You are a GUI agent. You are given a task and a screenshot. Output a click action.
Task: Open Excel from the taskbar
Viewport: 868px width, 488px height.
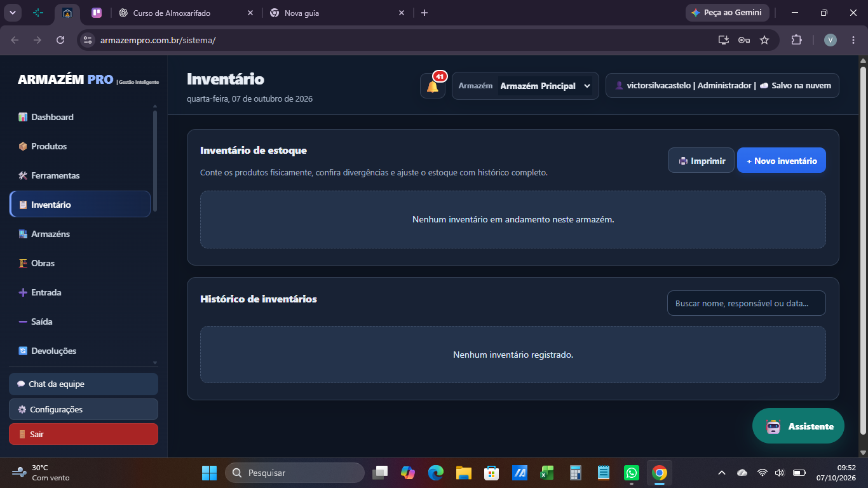tap(547, 473)
